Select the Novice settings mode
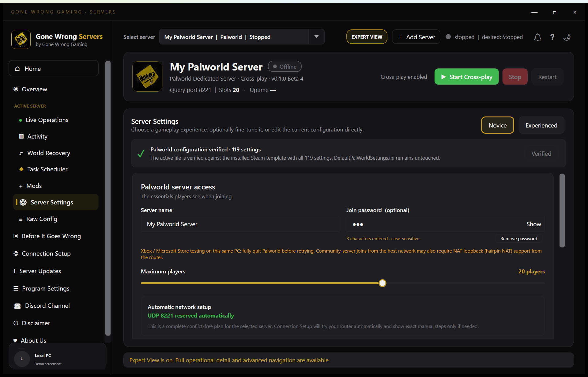Viewport: 588px width, 377px height. point(498,125)
